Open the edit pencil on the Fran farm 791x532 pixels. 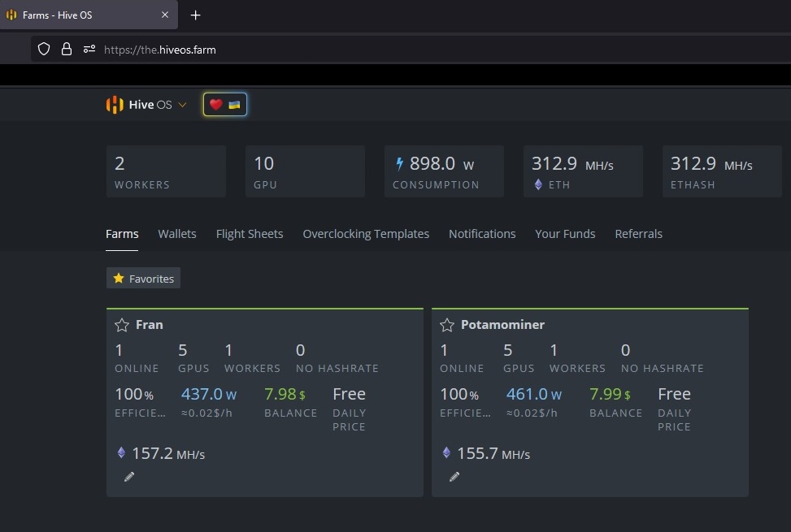click(128, 477)
